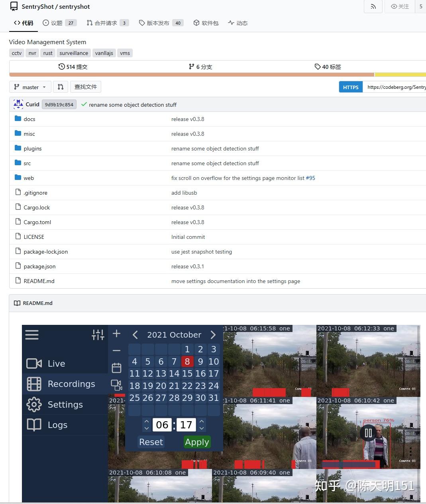Viewport: 426px width, 504px height.
Task: Toggle watching (关注) the repository
Action: tap(400, 6)
